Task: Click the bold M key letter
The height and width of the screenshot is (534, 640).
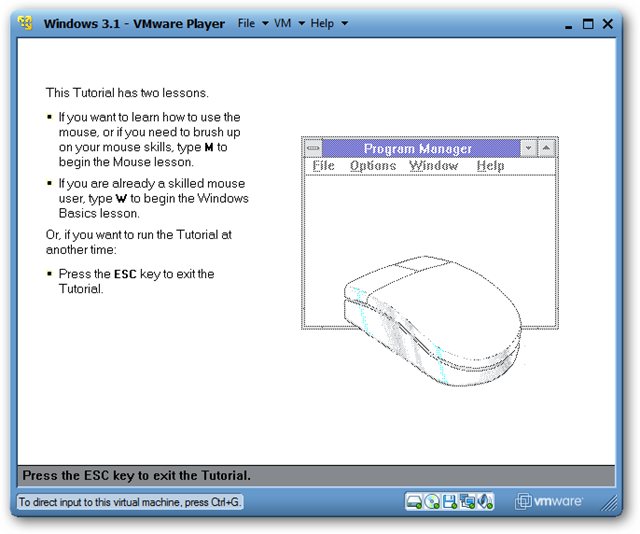Action: (x=209, y=147)
